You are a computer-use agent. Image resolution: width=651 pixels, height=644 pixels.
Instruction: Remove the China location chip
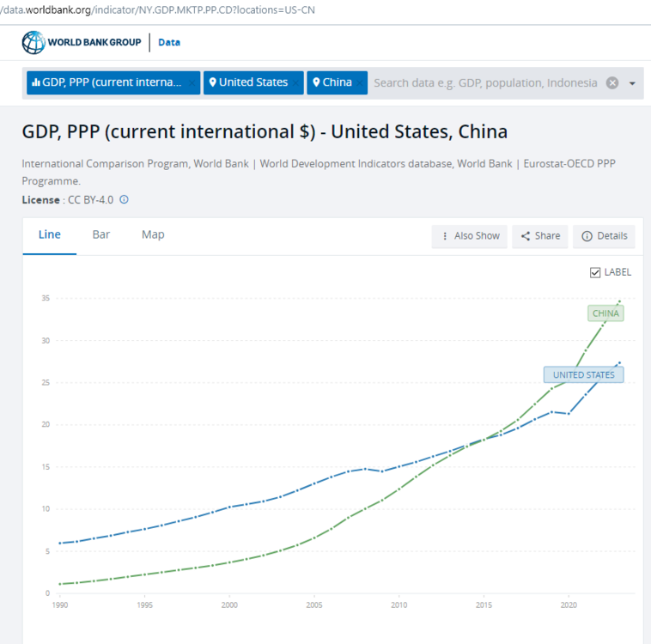(x=360, y=83)
